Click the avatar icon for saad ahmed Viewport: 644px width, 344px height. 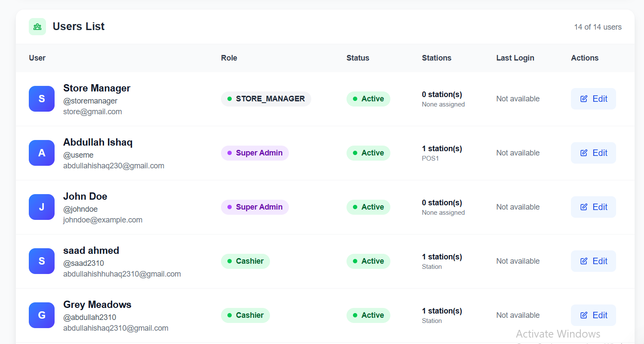click(41, 261)
